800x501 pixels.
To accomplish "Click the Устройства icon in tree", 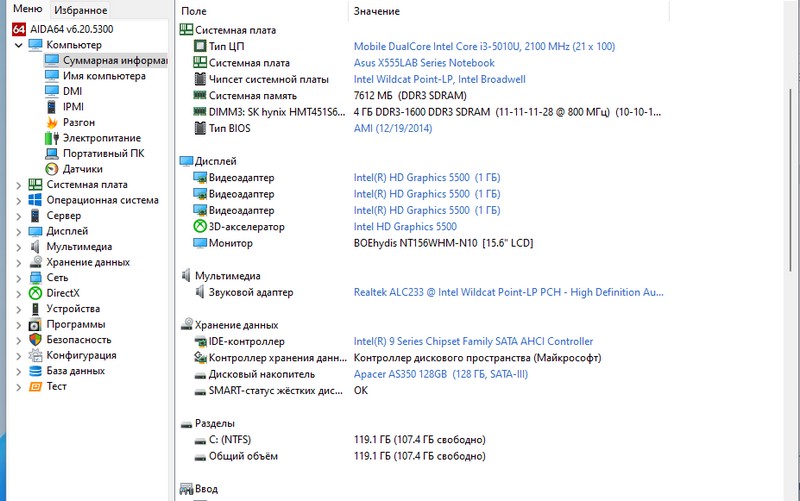I will pyautogui.click(x=35, y=309).
